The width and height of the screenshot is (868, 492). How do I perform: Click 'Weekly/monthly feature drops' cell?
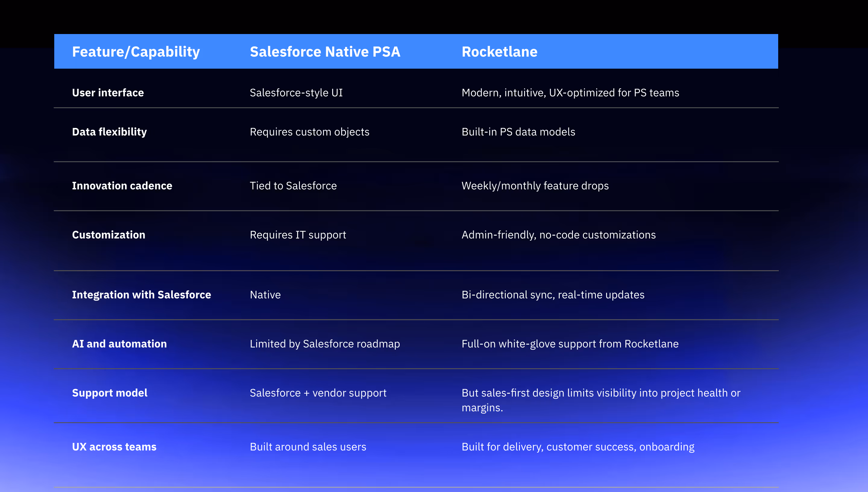535,185
